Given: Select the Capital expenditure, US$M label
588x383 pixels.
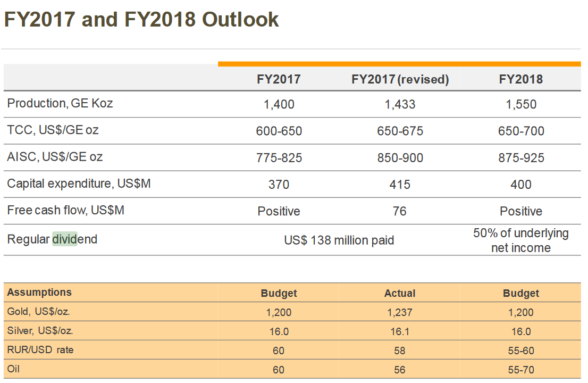Looking at the screenshot, I should [x=79, y=184].
